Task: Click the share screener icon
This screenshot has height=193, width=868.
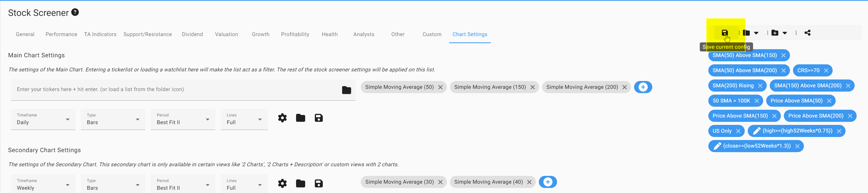Action: point(807,33)
